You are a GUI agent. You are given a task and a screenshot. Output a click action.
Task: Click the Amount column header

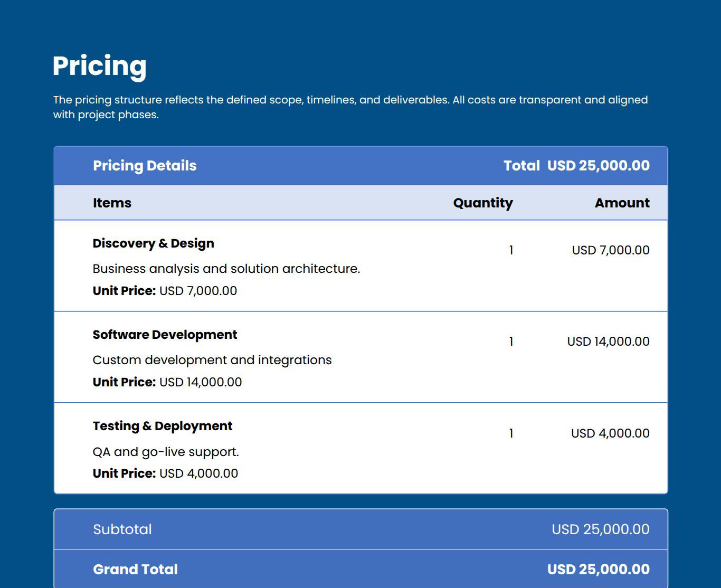(622, 203)
